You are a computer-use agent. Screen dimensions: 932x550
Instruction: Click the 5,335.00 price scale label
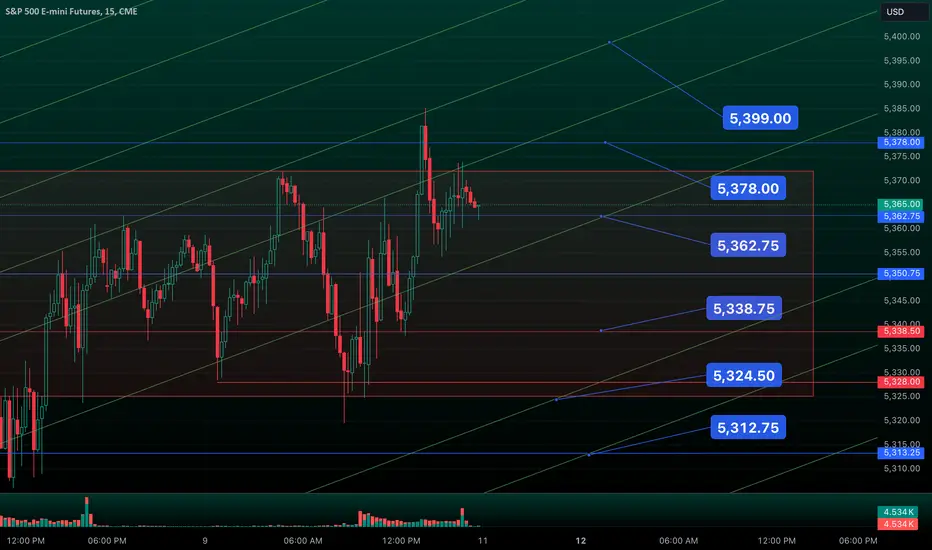(x=902, y=348)
